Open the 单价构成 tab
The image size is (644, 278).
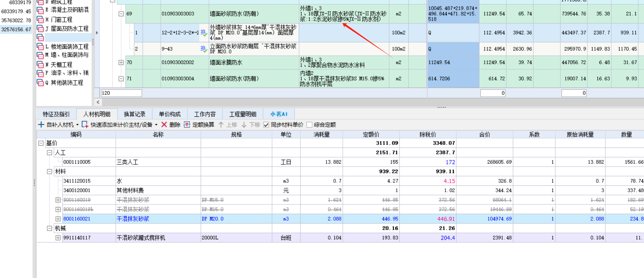[x=169, y=114]
